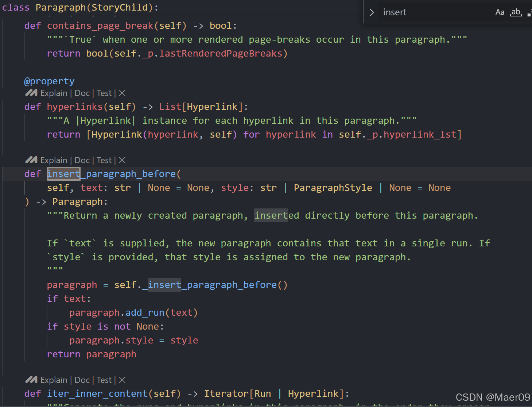
Task: Click the class name 'Paragraph' in the class declaration
Action: coord(61,7)
